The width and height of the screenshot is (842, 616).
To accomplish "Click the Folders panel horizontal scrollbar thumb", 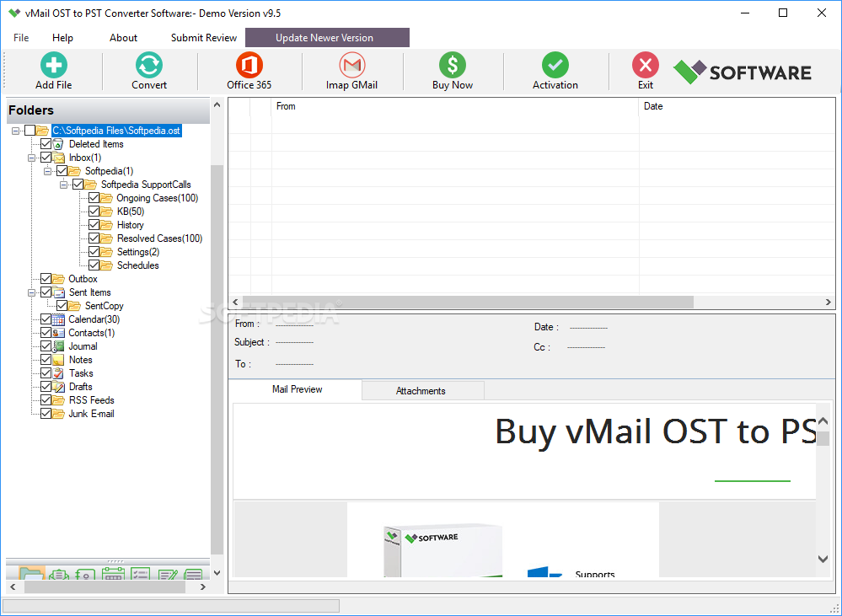I will [105, 587].
